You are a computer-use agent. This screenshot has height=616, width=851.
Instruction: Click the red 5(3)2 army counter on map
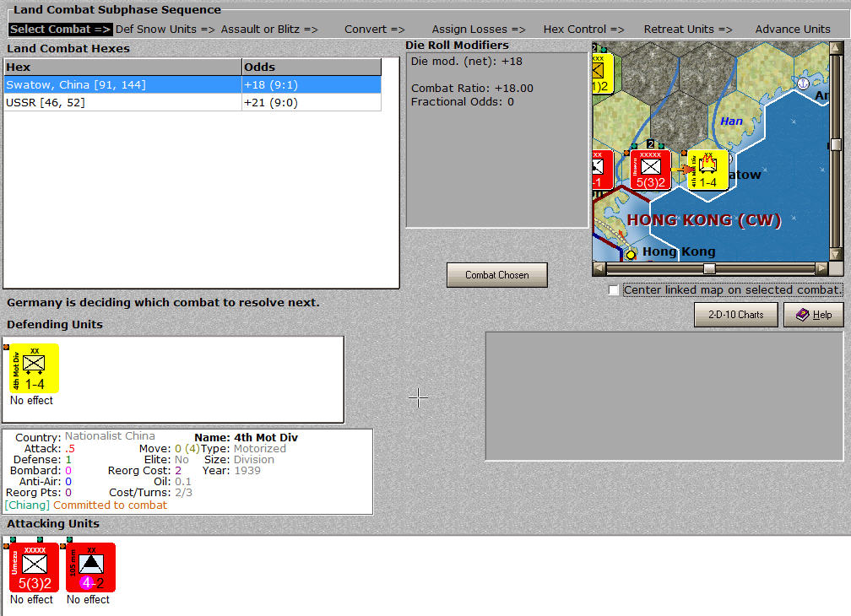650,170
